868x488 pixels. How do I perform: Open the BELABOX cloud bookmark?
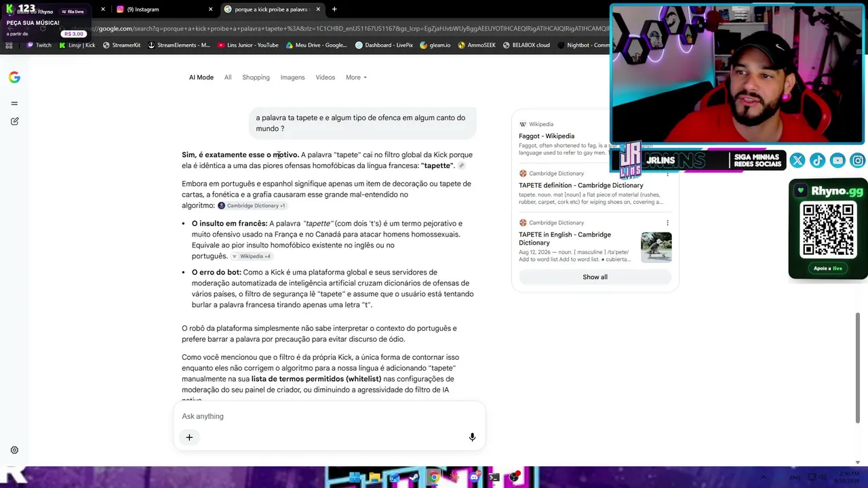pyautogui.click(x=526, y=45)
